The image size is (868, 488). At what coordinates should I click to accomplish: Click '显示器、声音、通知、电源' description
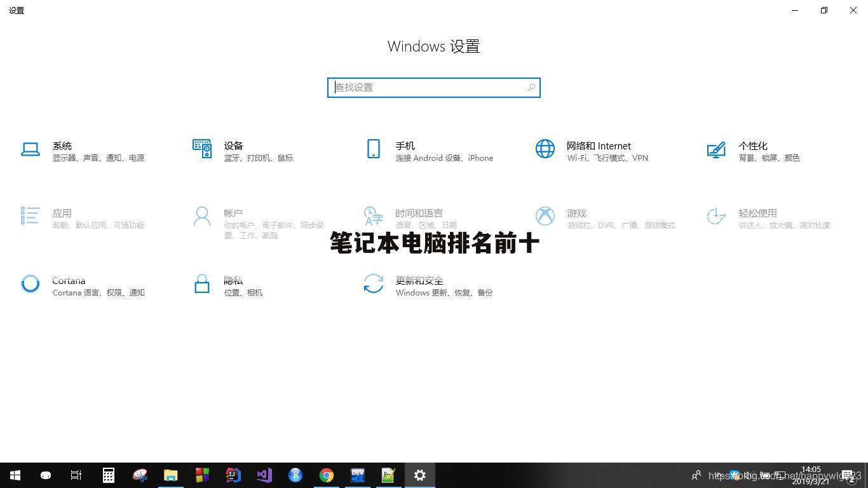98,158
